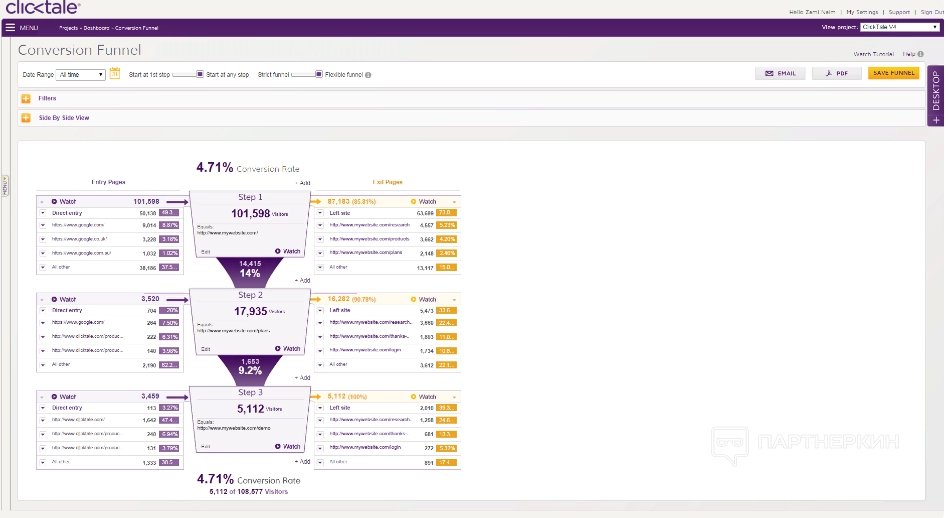Expand the google.co.uk entry row

pyautogui.click(x=42, y=239)
